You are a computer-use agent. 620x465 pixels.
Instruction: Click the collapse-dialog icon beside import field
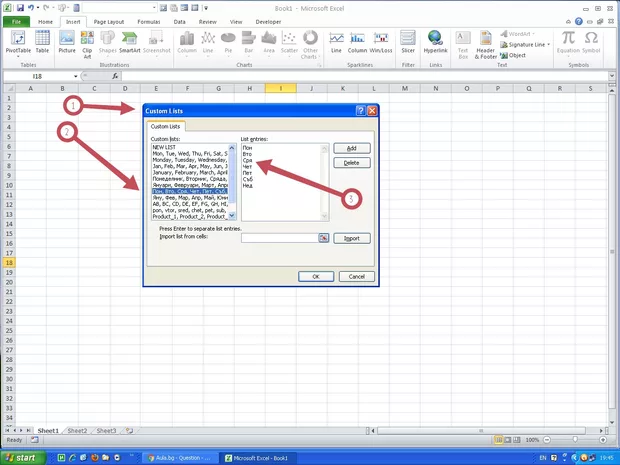point(323,238)
